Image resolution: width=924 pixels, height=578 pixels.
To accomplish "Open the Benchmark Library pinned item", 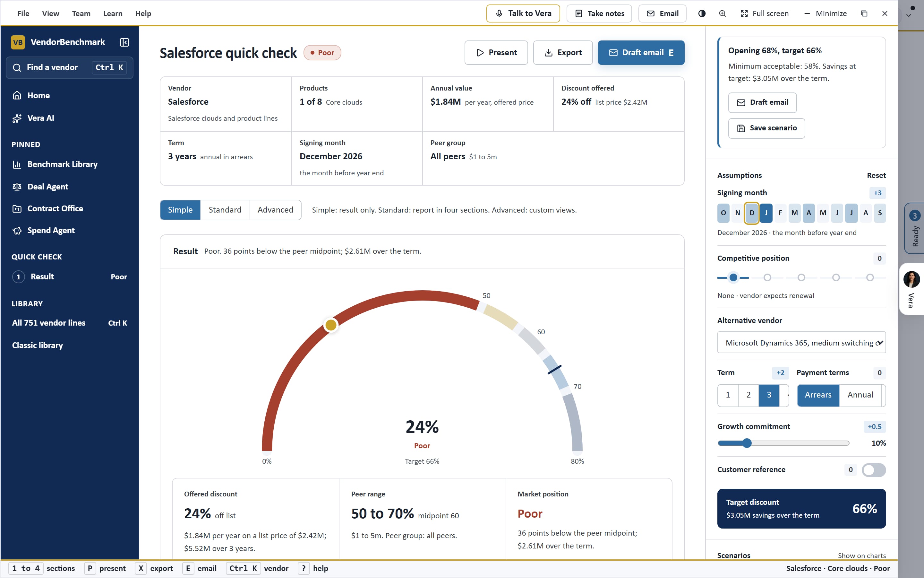I will pos(70,164).
